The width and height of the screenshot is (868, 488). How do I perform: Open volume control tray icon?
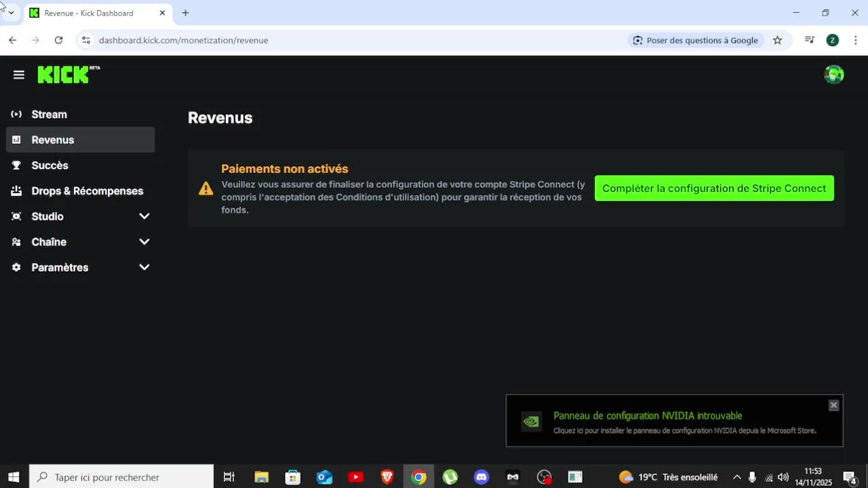[783, 477]
